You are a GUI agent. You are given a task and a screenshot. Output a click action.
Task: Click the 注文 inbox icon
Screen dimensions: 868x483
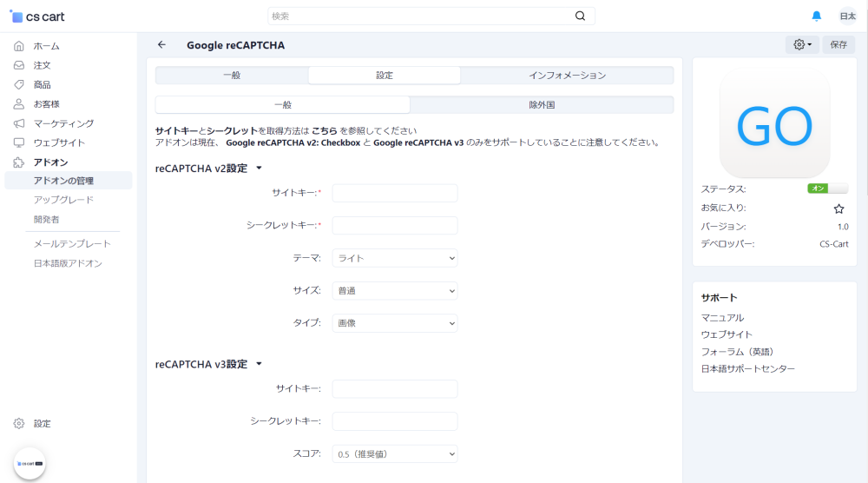tap(19, 65)
